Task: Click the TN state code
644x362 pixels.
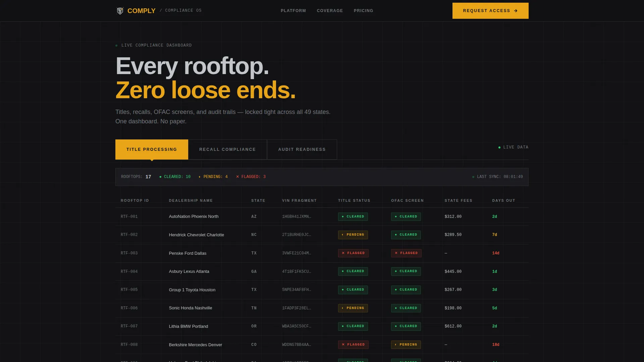Action: pyautogui.click(x=254, y=308)
